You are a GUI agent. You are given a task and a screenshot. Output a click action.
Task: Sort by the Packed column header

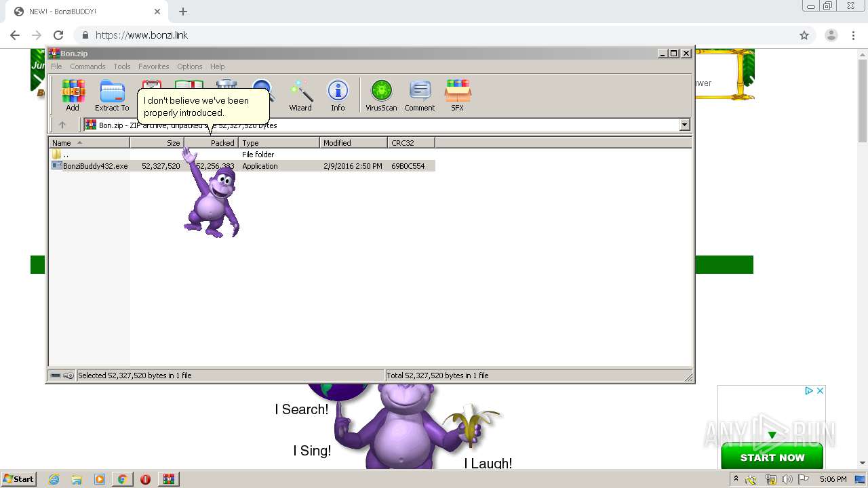[x=211, y=142]
